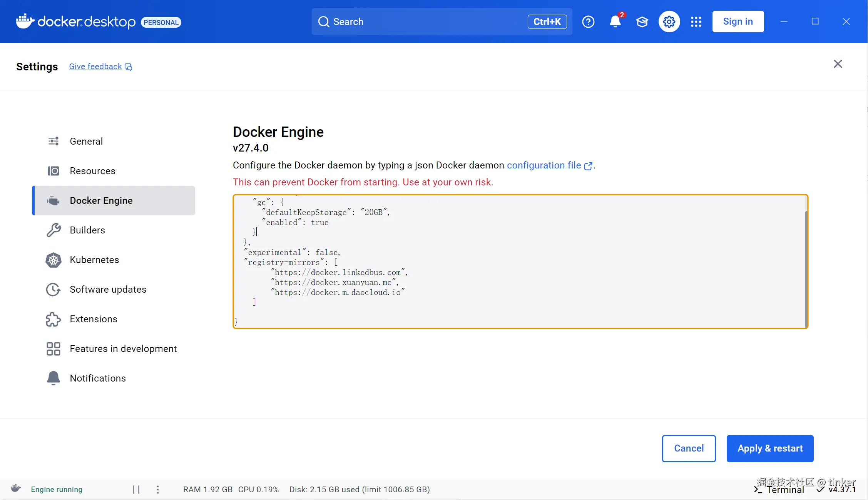868x500 pixels.
Task: Click the Settings gear icon
Action: coord(669,22)
